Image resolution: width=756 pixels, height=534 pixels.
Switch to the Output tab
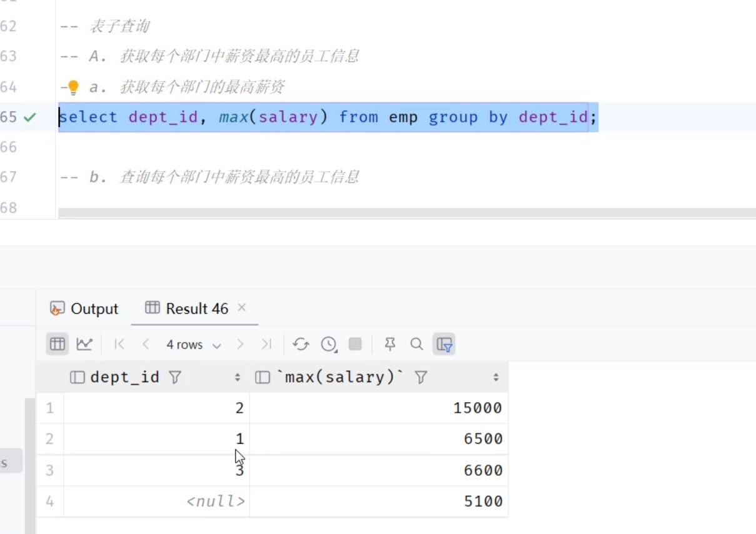[84, 308]
